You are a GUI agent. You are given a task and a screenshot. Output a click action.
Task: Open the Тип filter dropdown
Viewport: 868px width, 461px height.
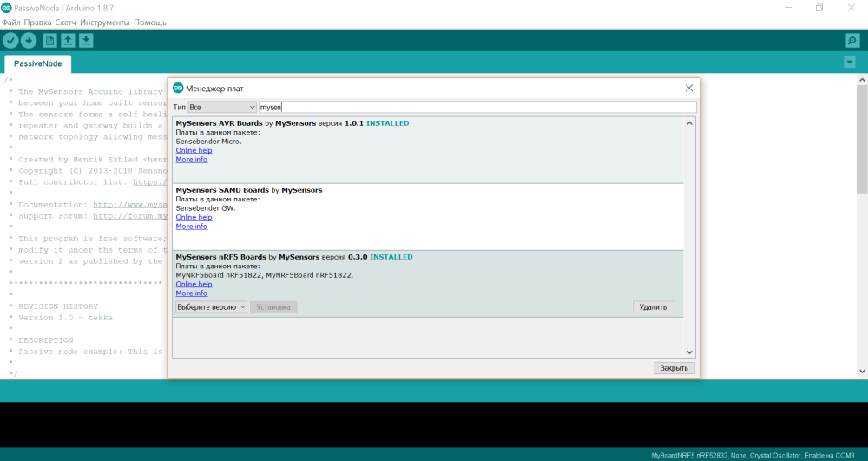pos(222,107)
